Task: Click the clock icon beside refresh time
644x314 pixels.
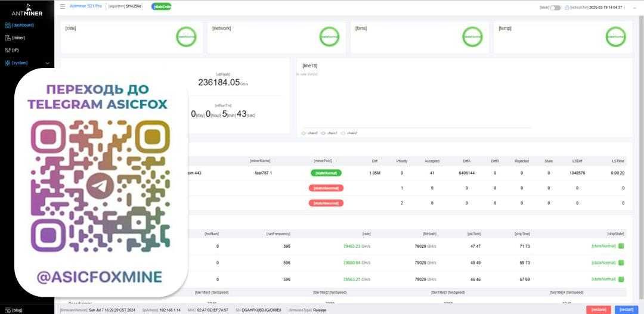Action: pos(567,7)
